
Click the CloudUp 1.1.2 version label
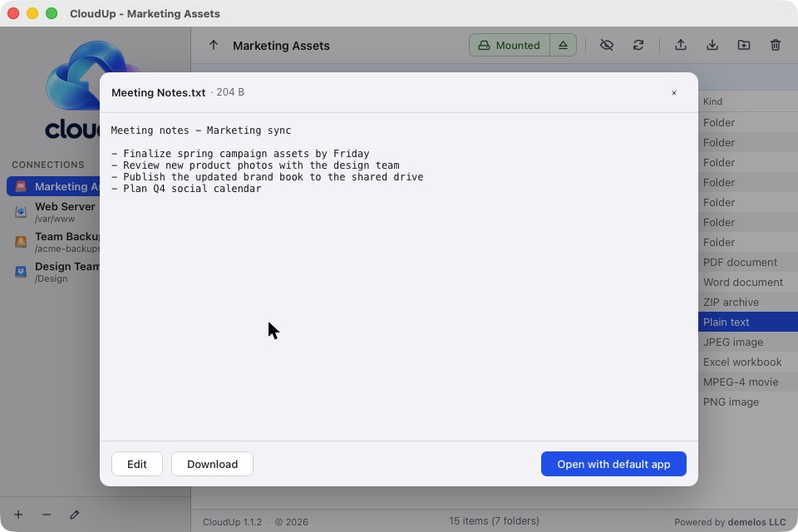coord(232,522)
